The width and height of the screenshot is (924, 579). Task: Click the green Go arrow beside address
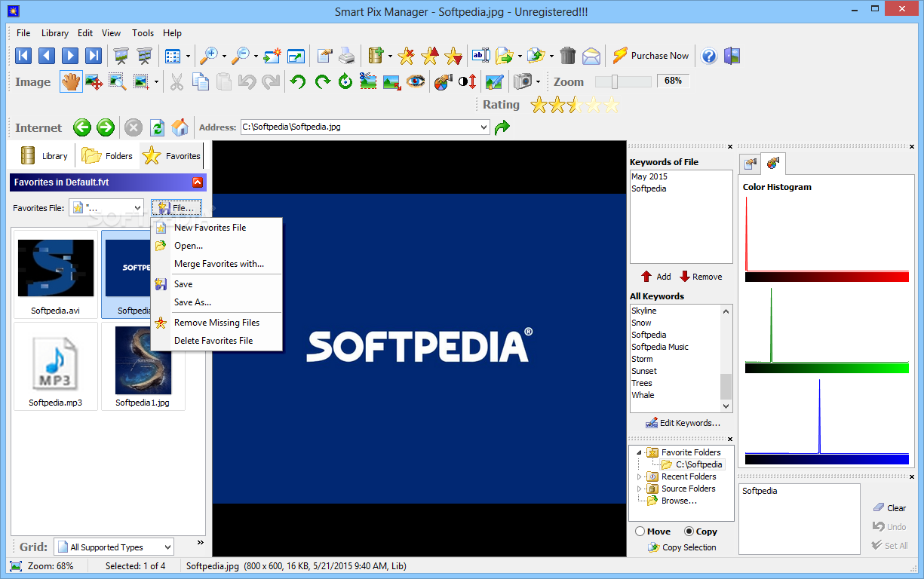coord(502,127)
